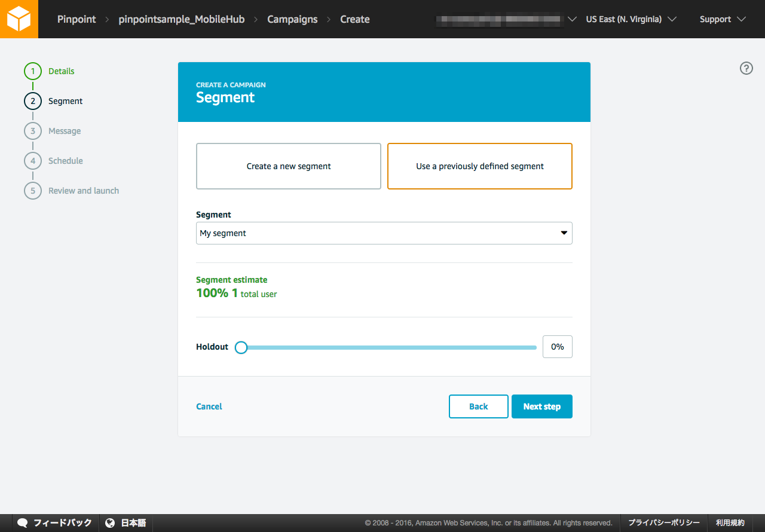Click step 4 Schedule circle icon
The height and width of the screenshot is (532, 765).
tap(33, 161)
